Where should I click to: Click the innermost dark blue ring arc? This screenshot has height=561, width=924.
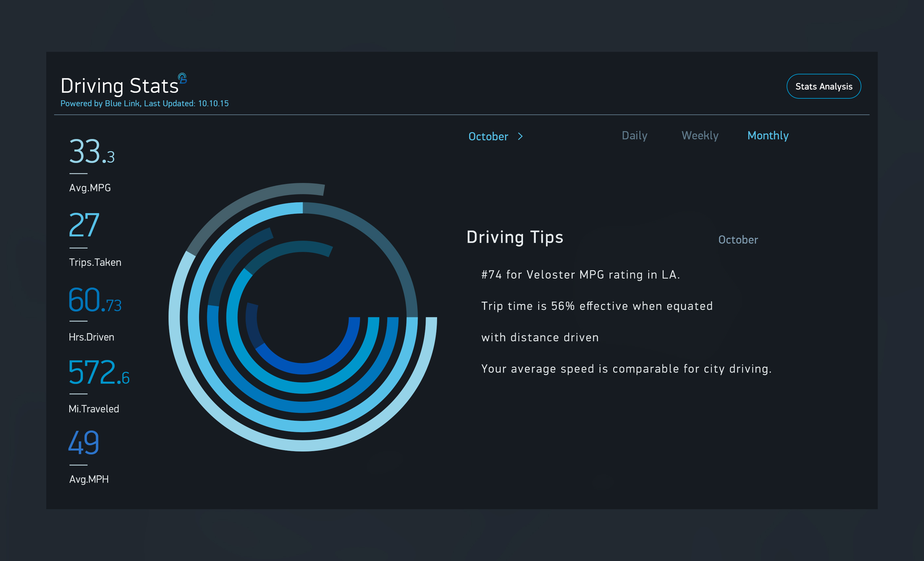303,368
